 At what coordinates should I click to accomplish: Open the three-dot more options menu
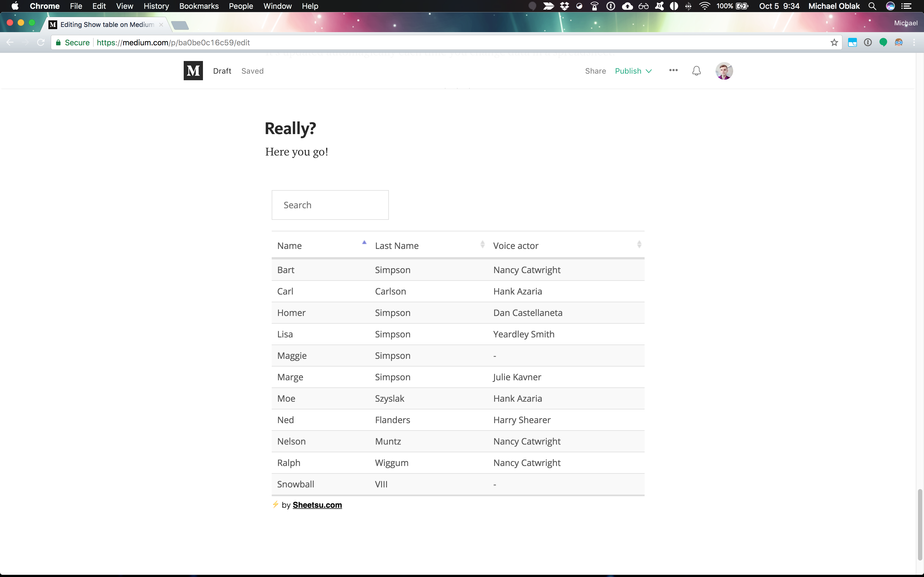(x=673, y=70)
